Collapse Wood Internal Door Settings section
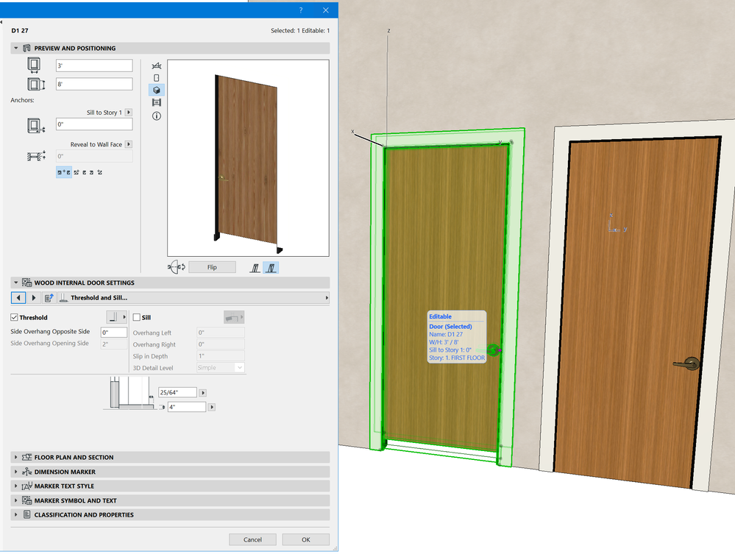 pyautogui.click(x=16, y=283)
